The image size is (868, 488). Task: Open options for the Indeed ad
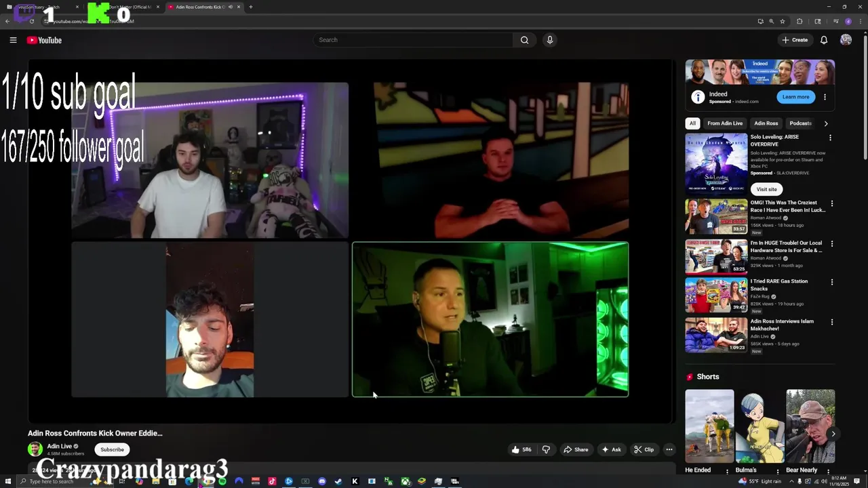(825, 97)
